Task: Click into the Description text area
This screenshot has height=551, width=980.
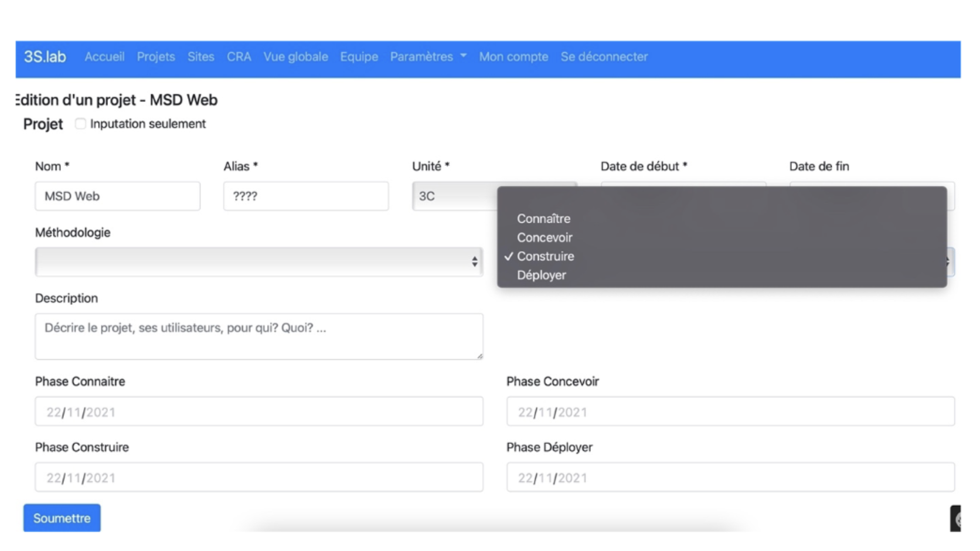Action: click(259, 336)
